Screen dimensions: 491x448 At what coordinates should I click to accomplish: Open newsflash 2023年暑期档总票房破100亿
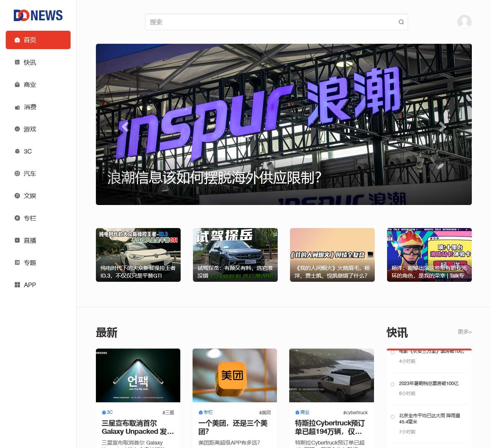click(428, 384)
